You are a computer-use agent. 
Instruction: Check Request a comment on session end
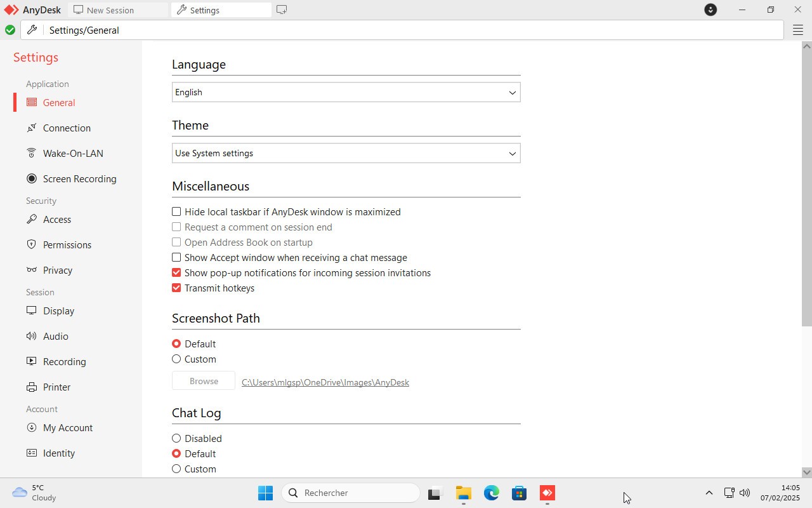(x=176, y=227)
